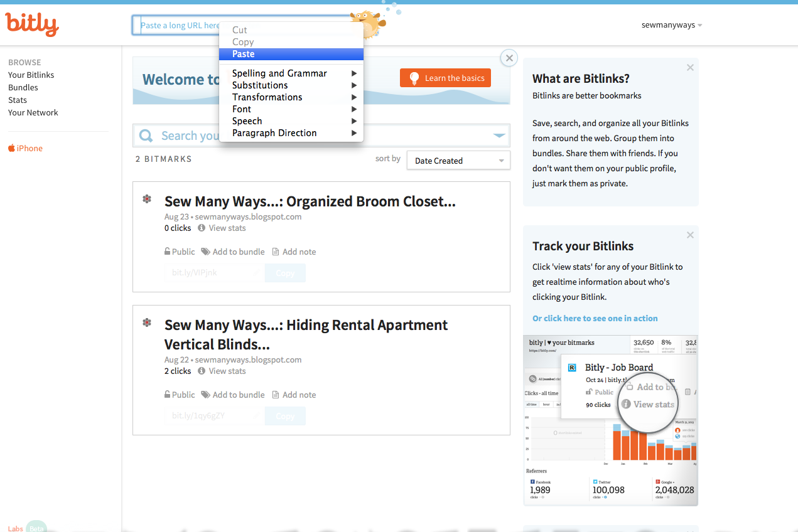
Task: Click the Labs link at bottom left
Action: [x=16, y=528]
